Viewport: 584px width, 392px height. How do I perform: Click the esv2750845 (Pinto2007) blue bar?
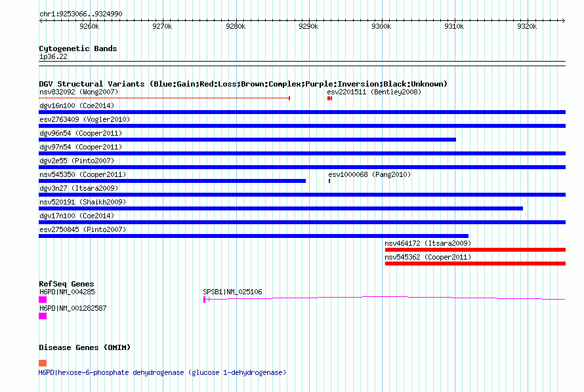coord(254,236)
